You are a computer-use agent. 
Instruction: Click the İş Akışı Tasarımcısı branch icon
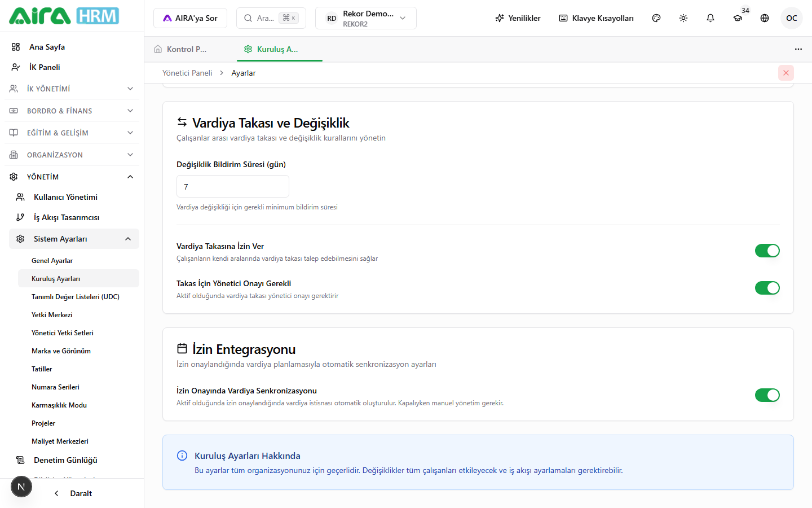pyautogui.click(x=20, y=217)
